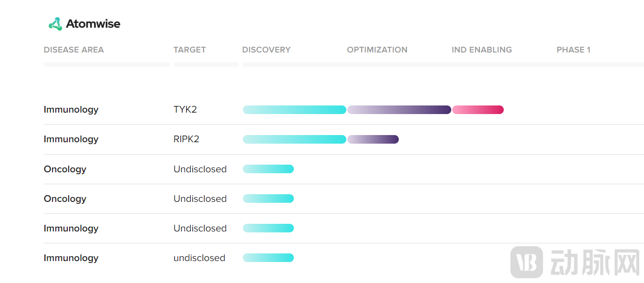Click the first Oncology disease area row
Viewport: 644px width, 283px height.
pos(65,169)
